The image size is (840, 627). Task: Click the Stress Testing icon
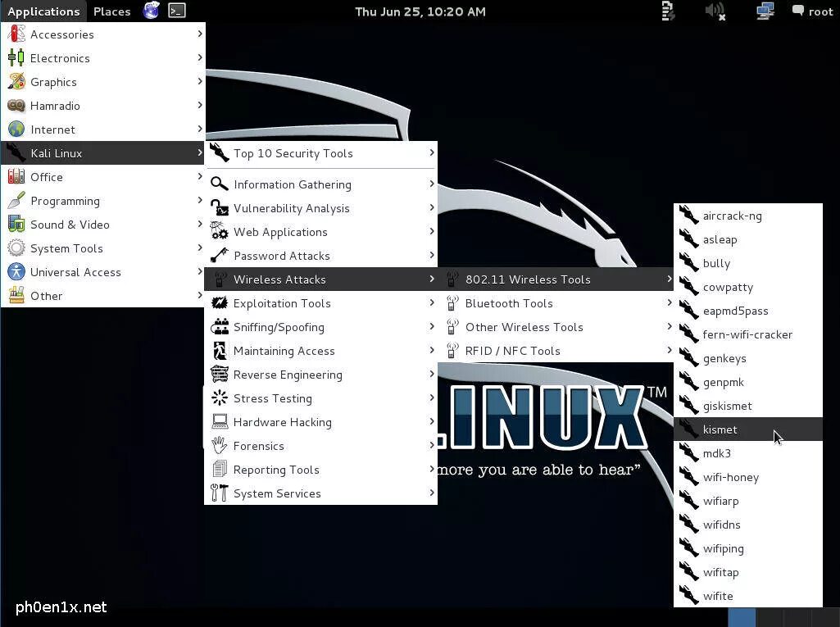(x=219, y=398)
